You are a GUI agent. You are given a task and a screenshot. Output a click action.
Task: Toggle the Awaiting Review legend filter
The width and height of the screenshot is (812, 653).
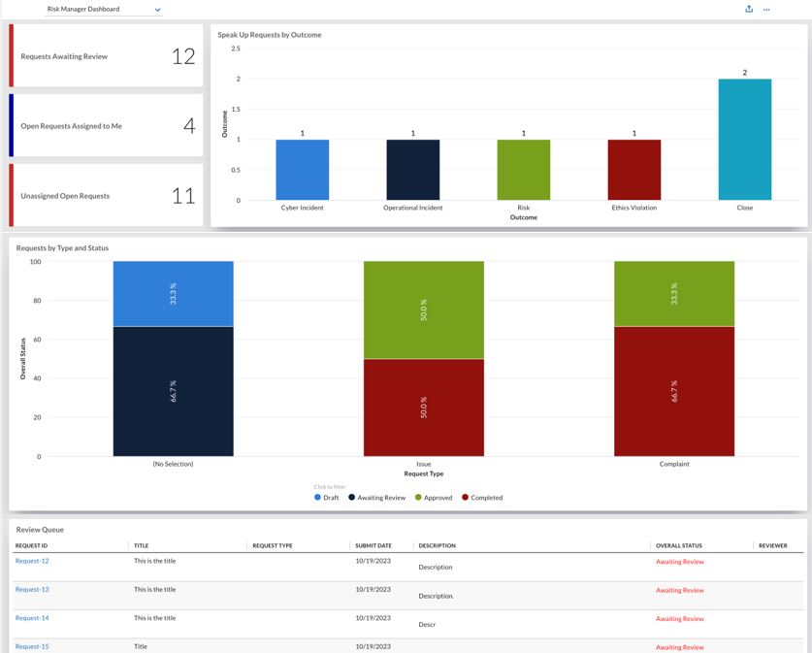point(377,498)
